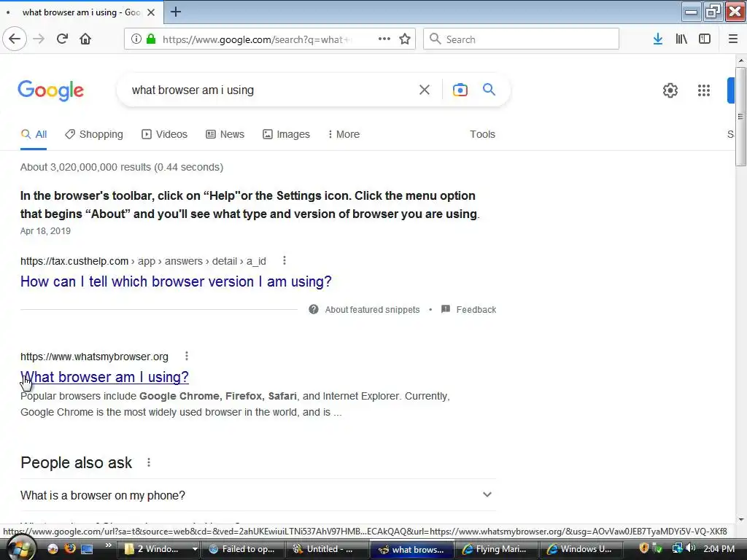Clear the Google search query
Viewport: 747px width, 560px height.
(x=425, y=90)
